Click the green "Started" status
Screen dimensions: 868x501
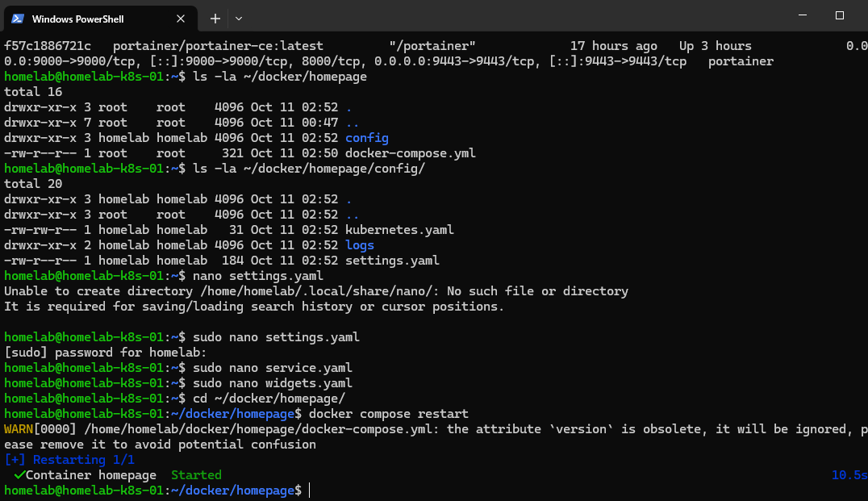pos(197,475)
